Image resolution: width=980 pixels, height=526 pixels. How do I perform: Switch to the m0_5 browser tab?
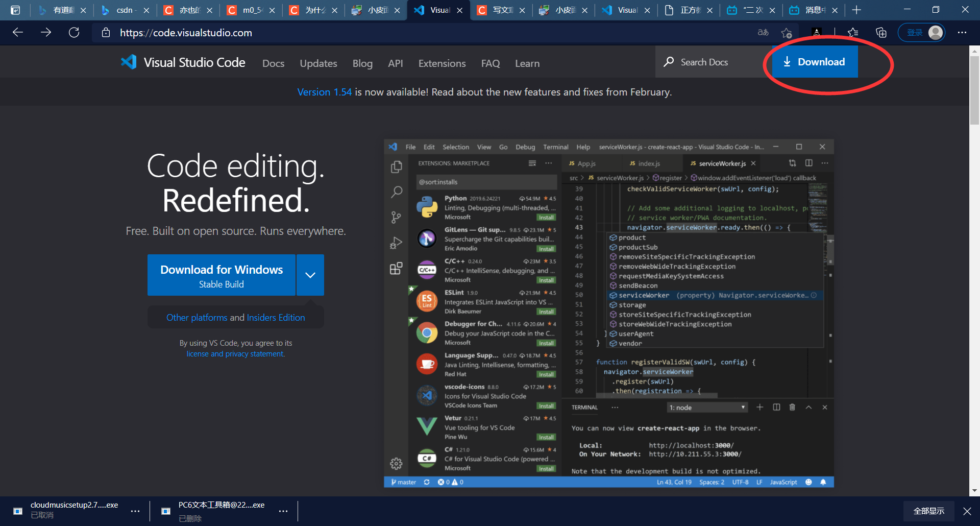[250, 10]
